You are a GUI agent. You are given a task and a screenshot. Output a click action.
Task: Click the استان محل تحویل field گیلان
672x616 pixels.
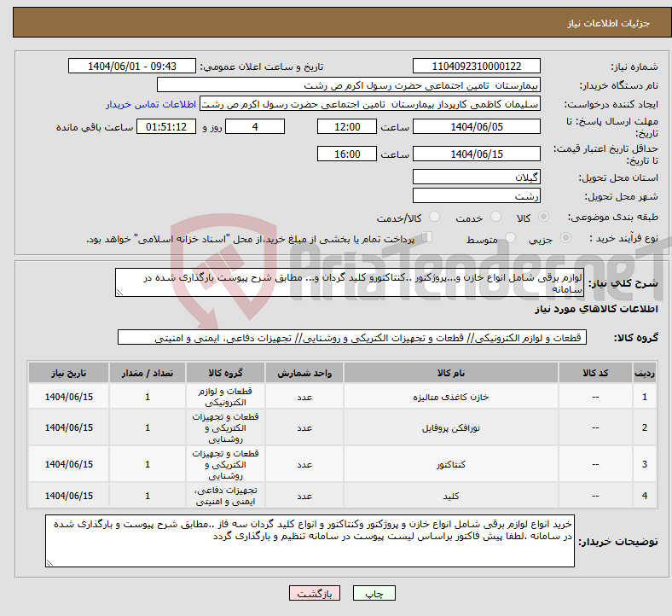[476, 177]
